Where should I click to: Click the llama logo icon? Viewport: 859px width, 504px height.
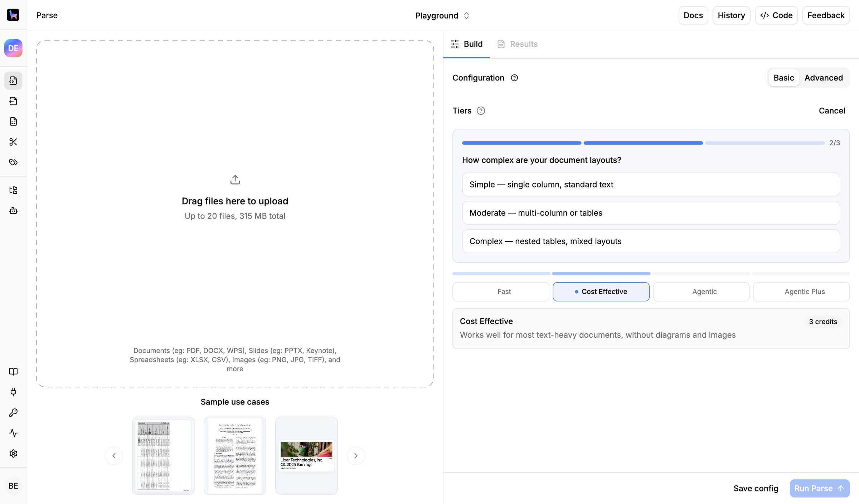(13, 15)
